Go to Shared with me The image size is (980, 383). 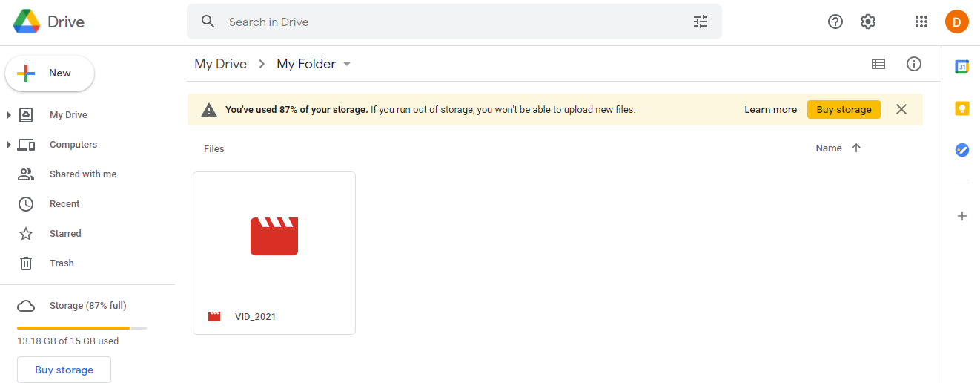pos(82,174)
